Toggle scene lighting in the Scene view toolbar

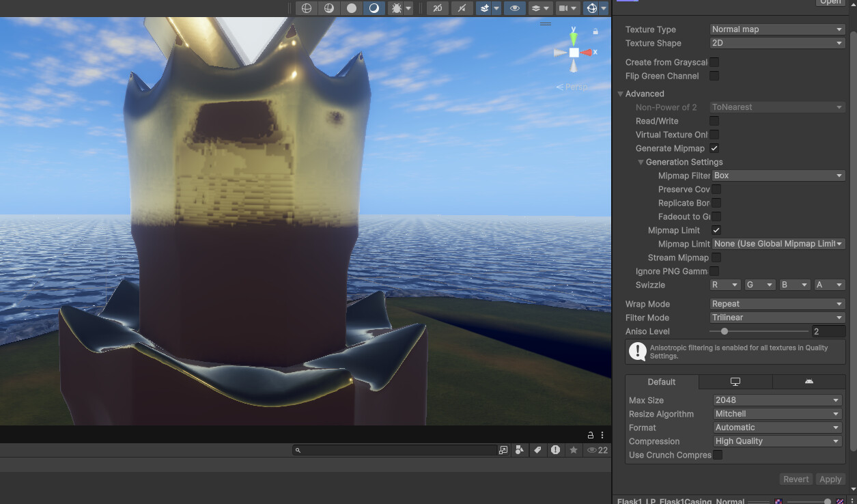[374, 8]
